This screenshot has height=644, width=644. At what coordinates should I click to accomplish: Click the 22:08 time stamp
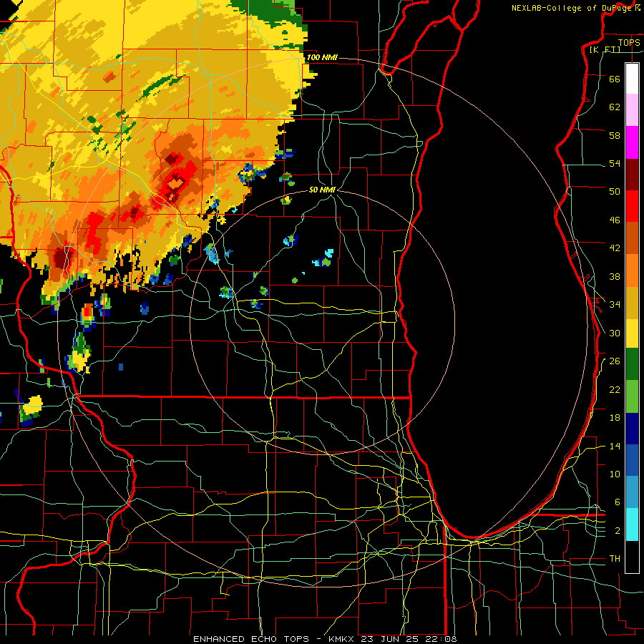tap(439, 639)
